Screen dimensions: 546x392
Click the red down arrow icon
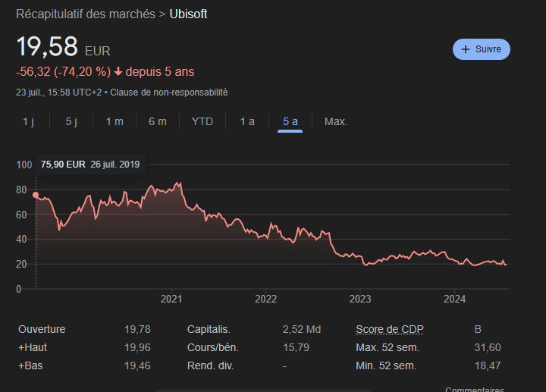(118, 72)
